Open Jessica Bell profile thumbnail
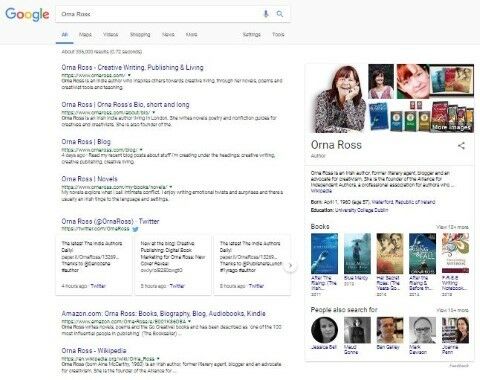 (x=324, y=330)
